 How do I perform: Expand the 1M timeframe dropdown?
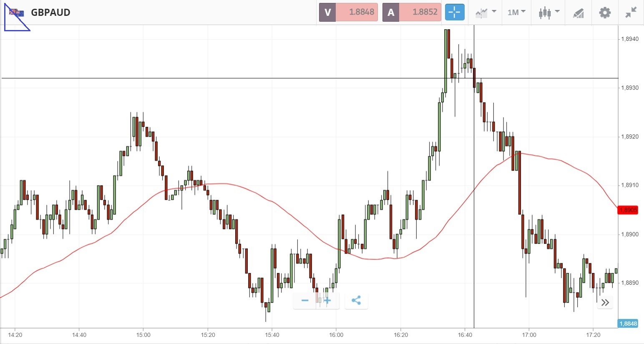[516, 13]
